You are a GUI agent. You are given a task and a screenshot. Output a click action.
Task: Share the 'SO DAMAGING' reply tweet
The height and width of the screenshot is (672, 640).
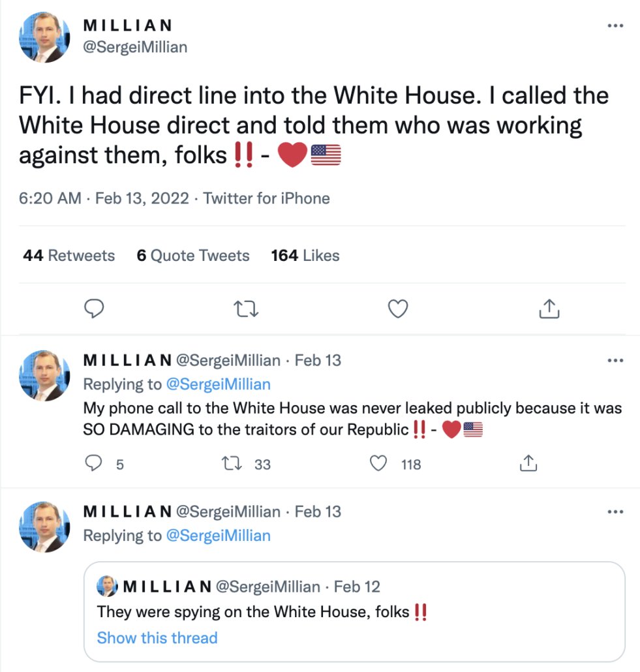[527, 464]
